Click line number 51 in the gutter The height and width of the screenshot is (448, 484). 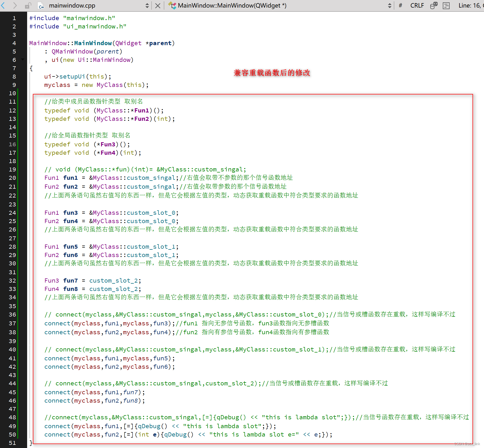pos(13,443)
